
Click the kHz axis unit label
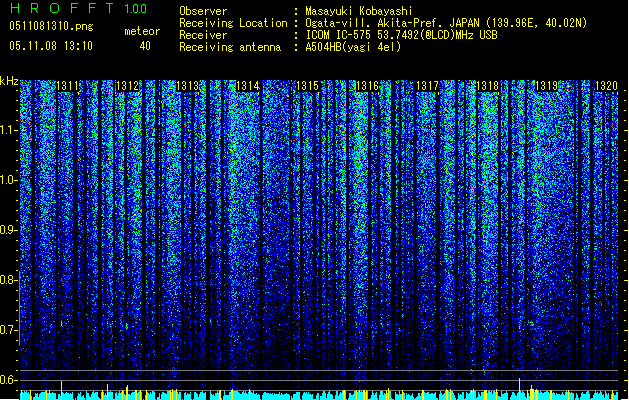coord(9,81)
